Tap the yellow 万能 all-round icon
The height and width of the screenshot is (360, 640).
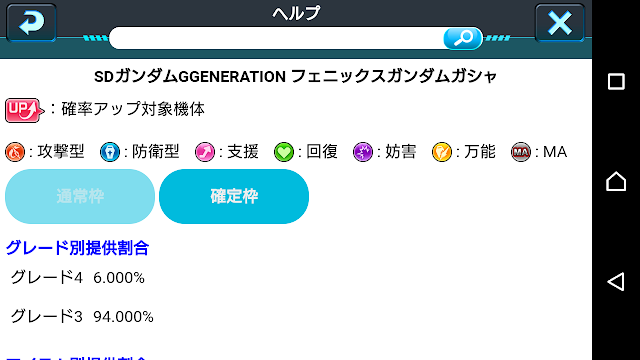pos(442,152)
